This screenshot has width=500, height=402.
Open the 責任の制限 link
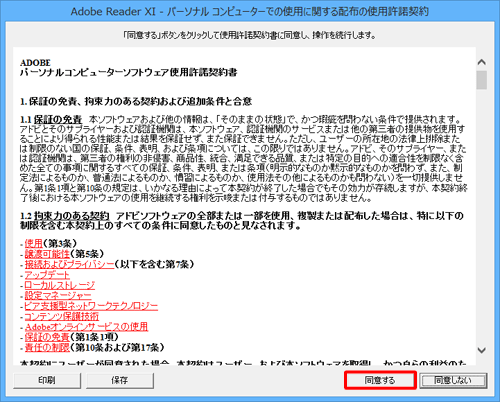[47, 347]
